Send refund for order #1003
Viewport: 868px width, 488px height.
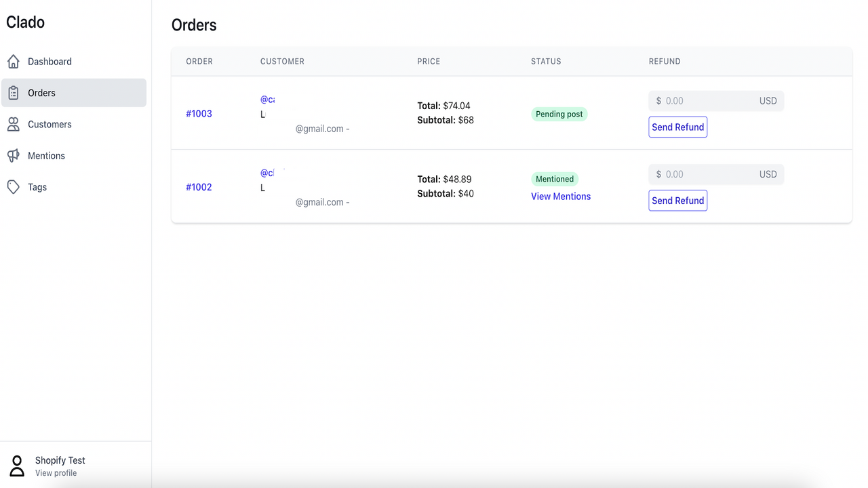[678, 127]
